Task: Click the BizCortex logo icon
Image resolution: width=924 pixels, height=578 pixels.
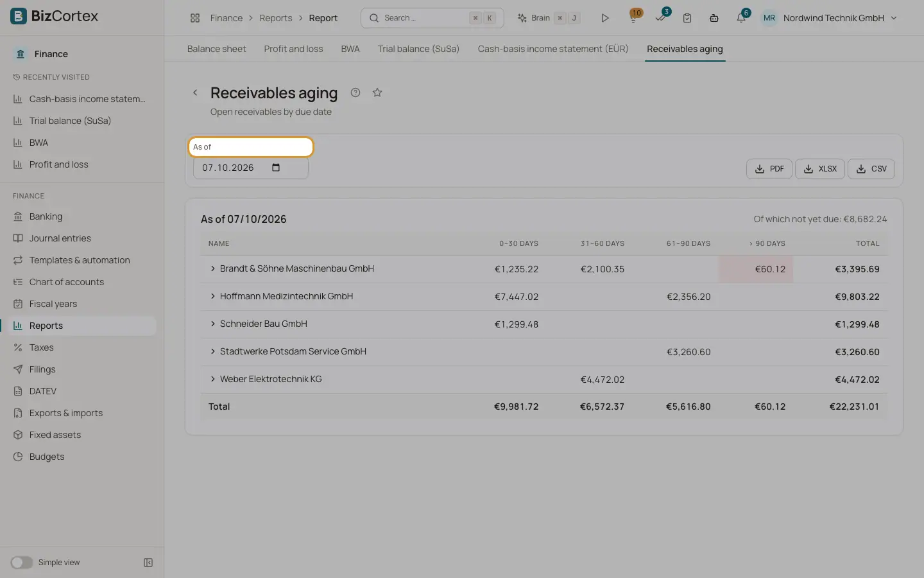Action: tap(19, 16)
